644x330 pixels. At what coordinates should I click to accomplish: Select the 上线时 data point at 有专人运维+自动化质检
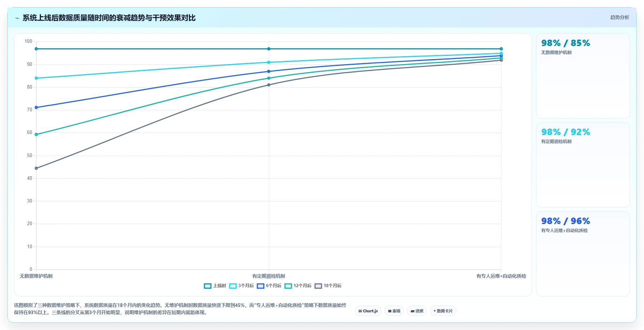[x=501, y=49]
